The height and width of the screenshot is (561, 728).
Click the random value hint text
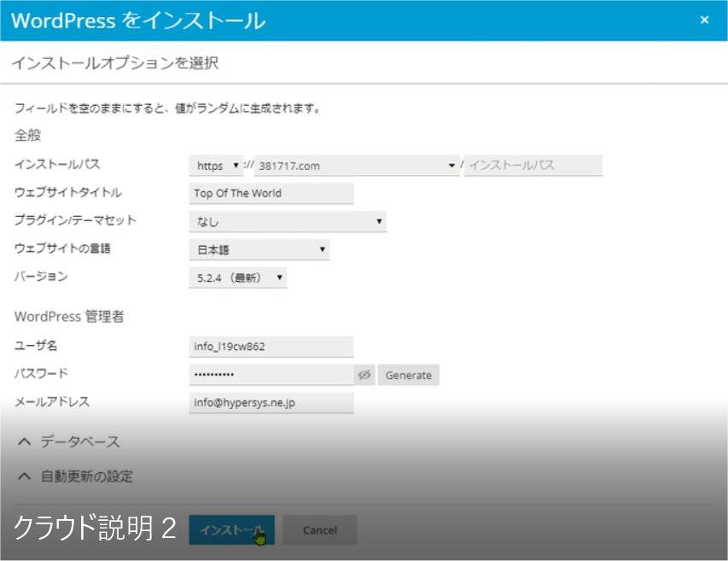click(167, 108)
